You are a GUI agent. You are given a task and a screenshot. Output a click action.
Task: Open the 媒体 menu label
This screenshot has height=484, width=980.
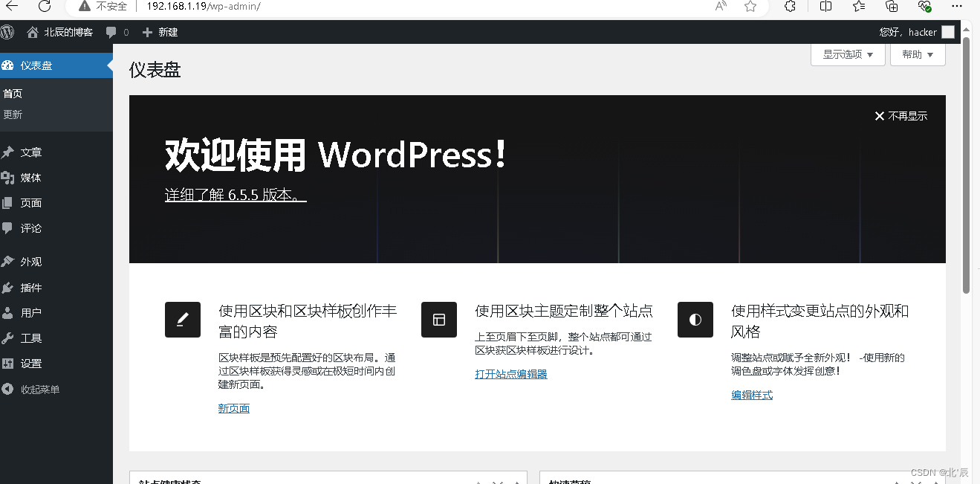pyautogui.click(x=31, y=178)
